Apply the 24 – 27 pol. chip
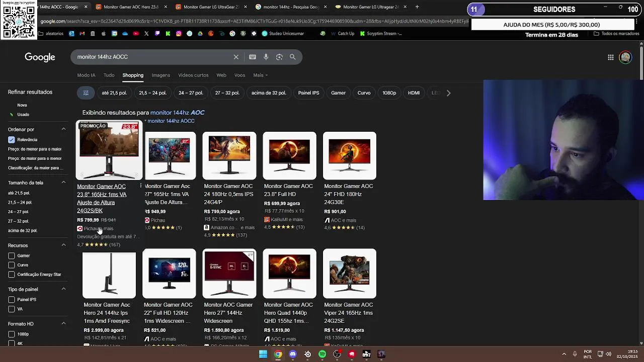Image resolution: width=644 pixels, height=362 pixels. click(x=191, y=93)
